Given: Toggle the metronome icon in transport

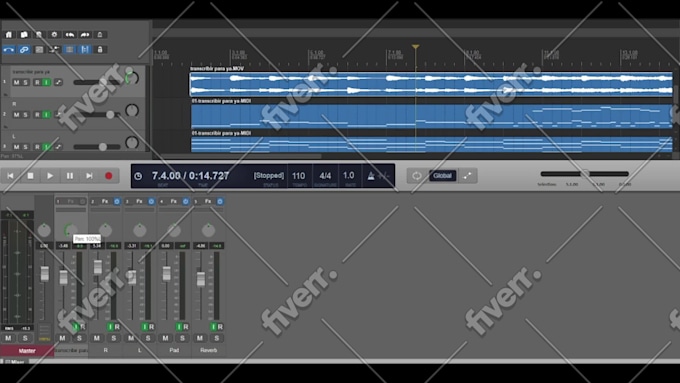Looking at the screenshot, I should click(x=371, y=176).
